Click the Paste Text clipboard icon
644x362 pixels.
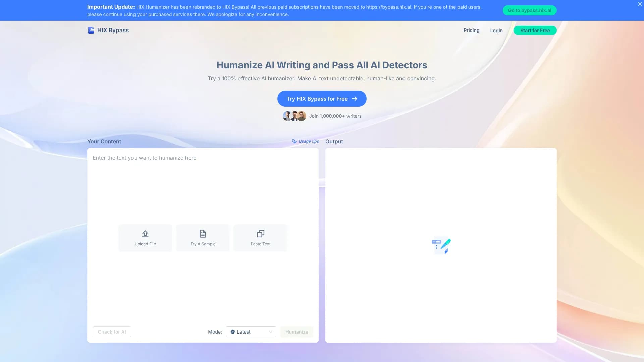tap(261, 234)
